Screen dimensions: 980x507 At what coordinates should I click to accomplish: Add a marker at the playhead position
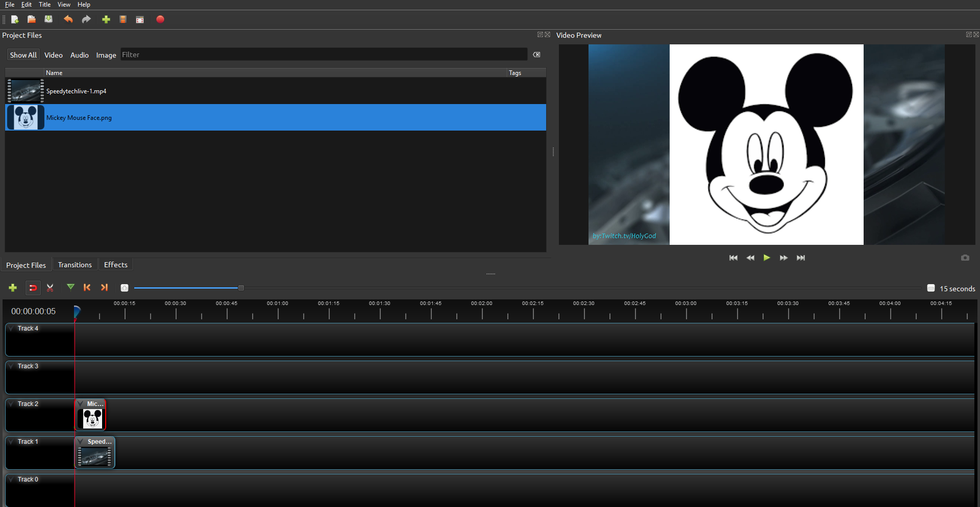[x=70, y=287]
